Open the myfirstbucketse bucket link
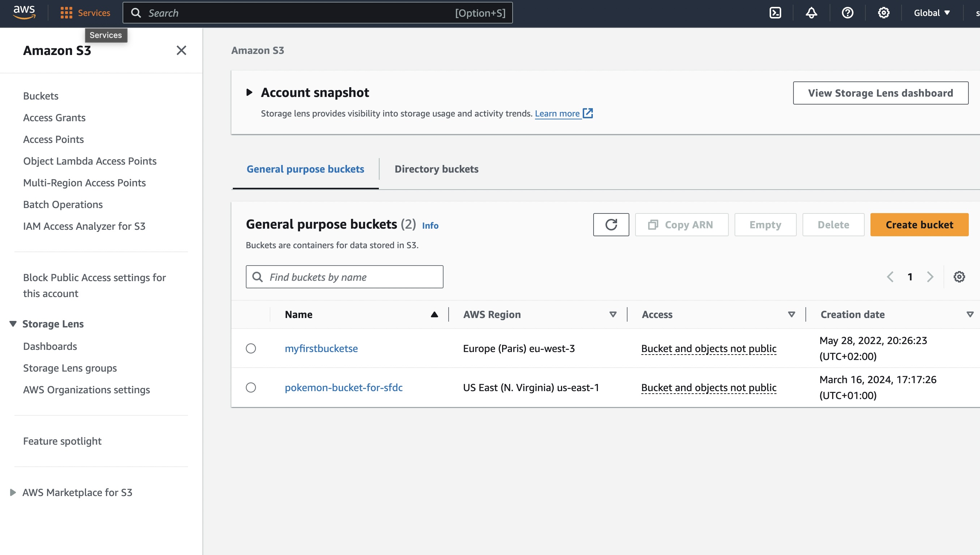The width and height of the screenshot is (980, 555). [321, 348]
